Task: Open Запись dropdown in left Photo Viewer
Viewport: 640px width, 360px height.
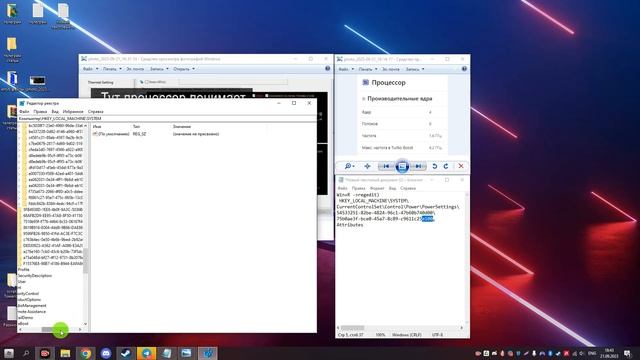Action: coord(159,69)
